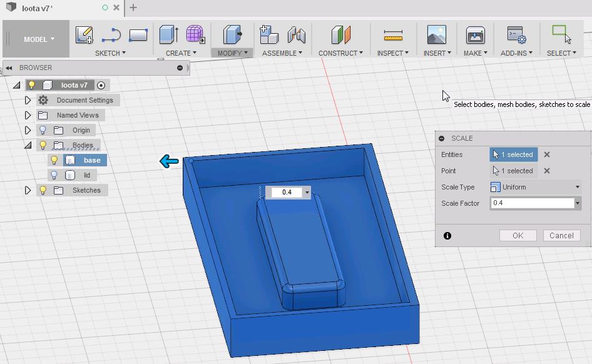Click the Insert image icon
The width and height of the screenshot is (592, 364).
pyautogui.click(x=436, y=34)
